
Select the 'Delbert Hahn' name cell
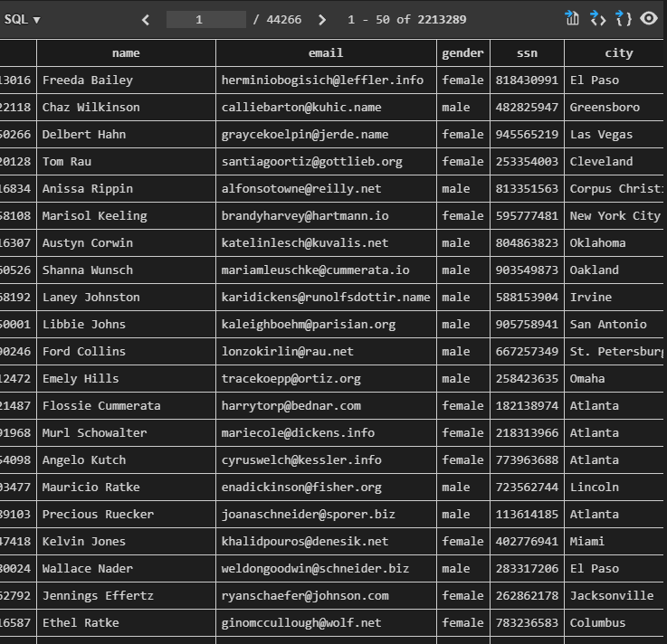126,135
